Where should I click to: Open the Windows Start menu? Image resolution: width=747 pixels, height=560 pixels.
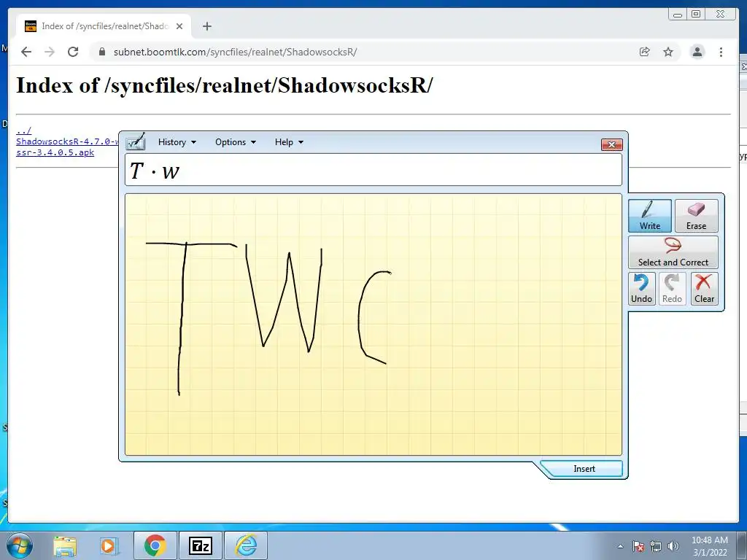pos(20,545)
